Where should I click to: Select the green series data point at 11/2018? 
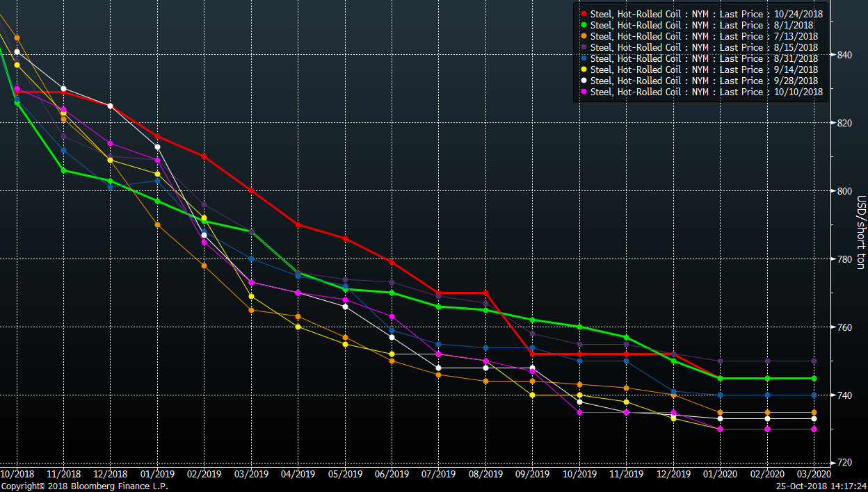[63, 170]
